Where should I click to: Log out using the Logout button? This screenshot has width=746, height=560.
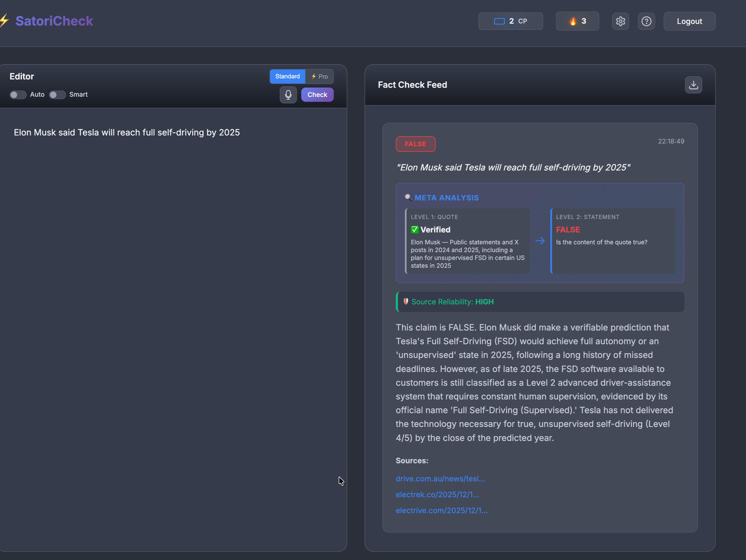(689, 21)
